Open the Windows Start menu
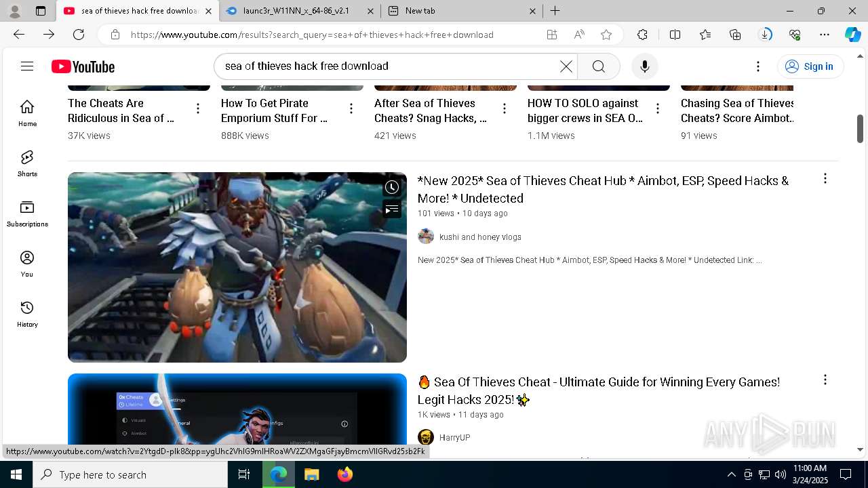 pyautogui.click(x=16, y=474)
